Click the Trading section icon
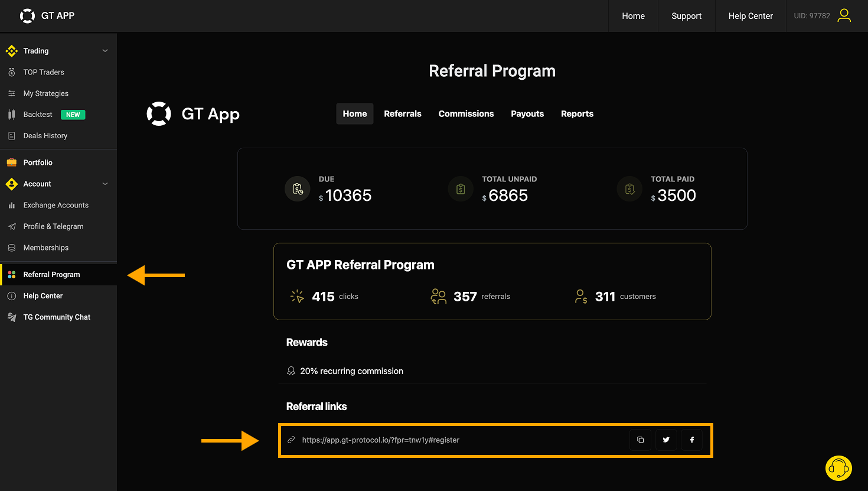This screenshot has width=868, height=491. (11, 51)
